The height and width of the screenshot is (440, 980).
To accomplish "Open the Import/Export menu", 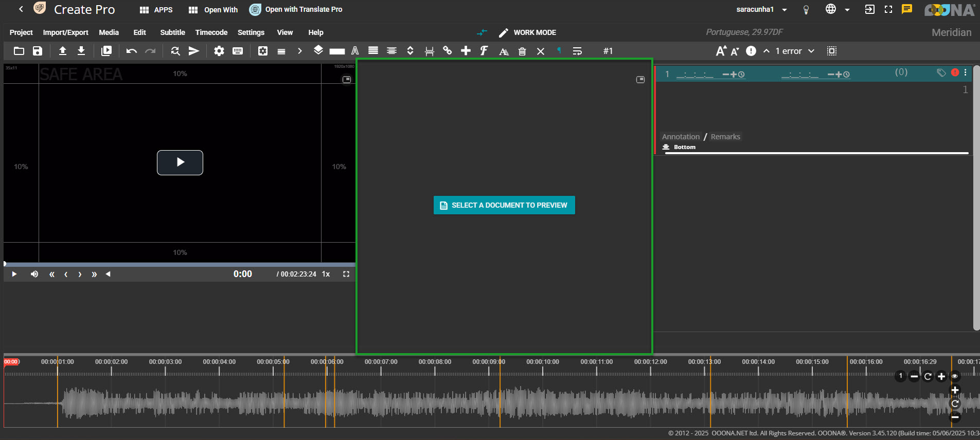I will point(65,32).
